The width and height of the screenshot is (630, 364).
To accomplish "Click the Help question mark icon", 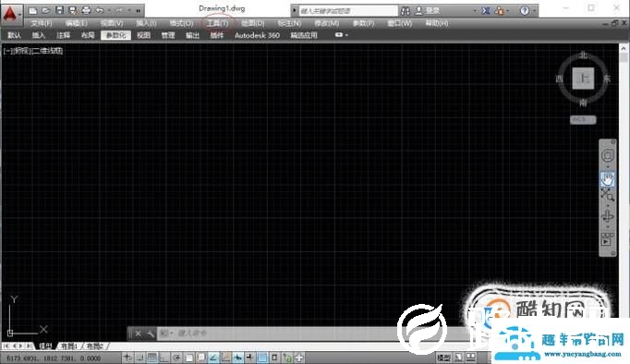I will tap(525, 11).
